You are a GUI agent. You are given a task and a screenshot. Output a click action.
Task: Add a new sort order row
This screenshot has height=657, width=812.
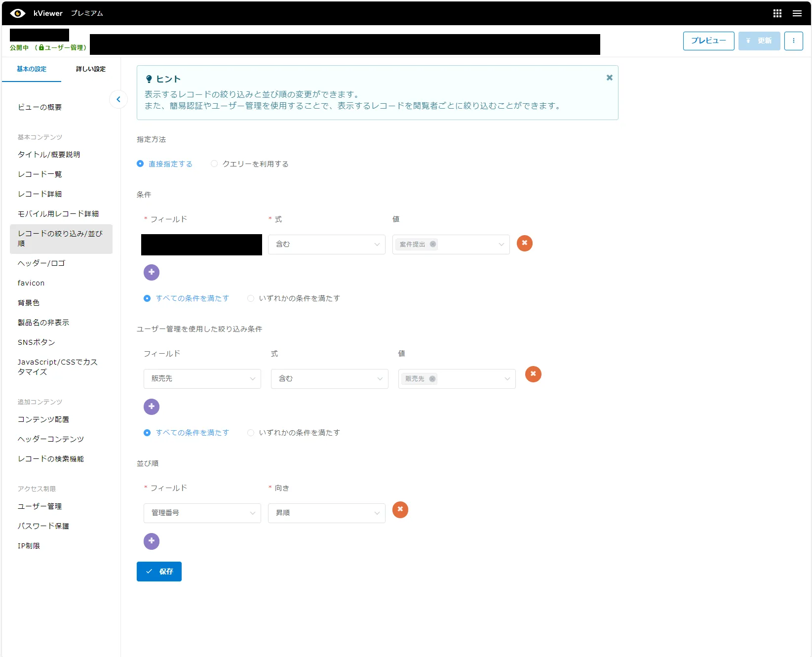click(x=152, y=541)
